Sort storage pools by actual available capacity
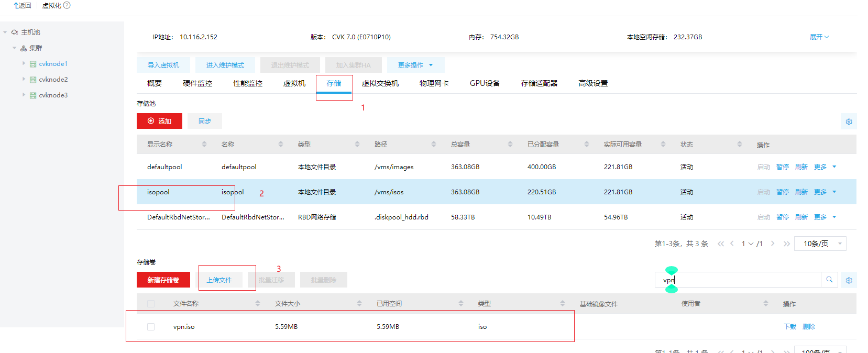This screenshot has width=868, height=353. tap(663, 144)
